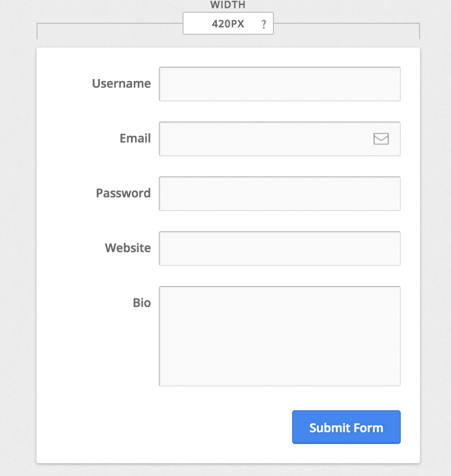This screenshot has width=451, height=476.
Task: Click inside the Bio textarea
Action: [280, 336]
